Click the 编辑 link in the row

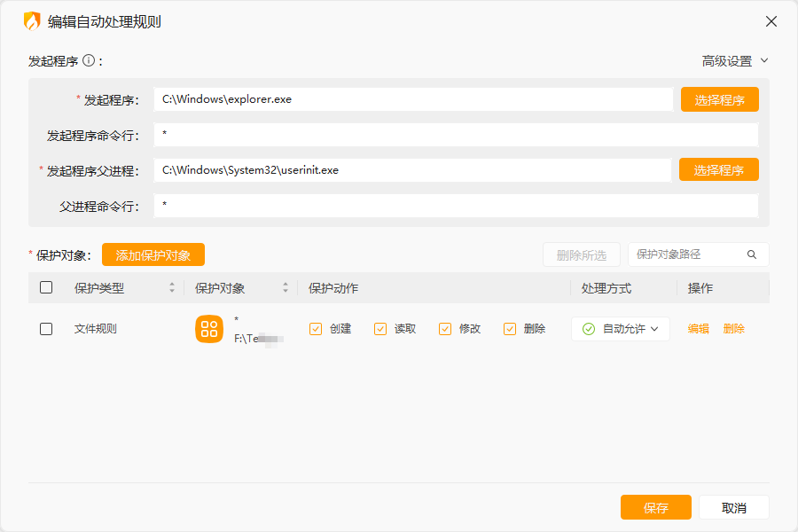coord(699,329)
